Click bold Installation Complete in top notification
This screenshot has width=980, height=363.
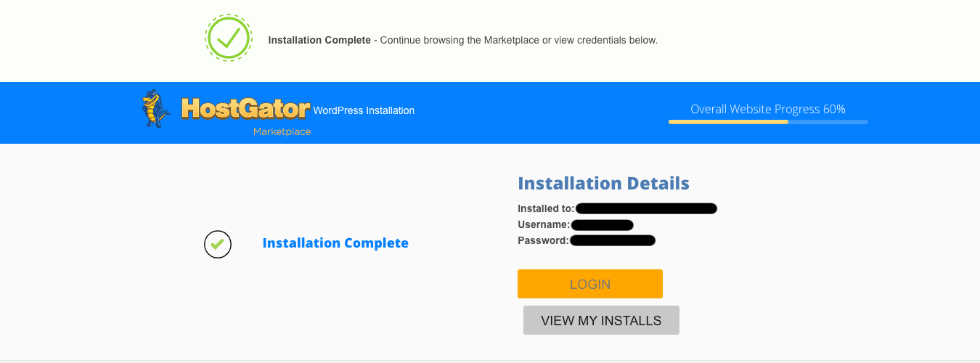coord(319,41)
